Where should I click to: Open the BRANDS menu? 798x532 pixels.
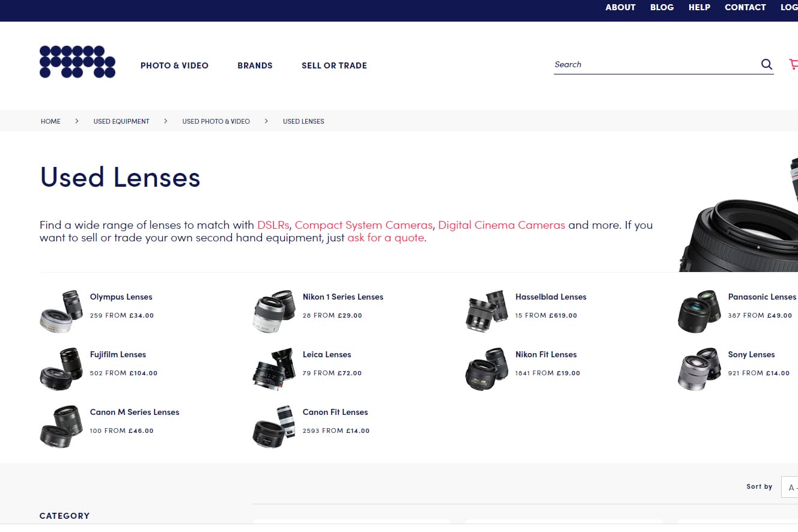tap(255, 65)
